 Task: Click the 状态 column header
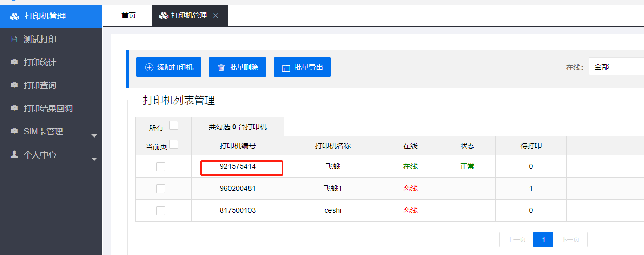[467, 146]
